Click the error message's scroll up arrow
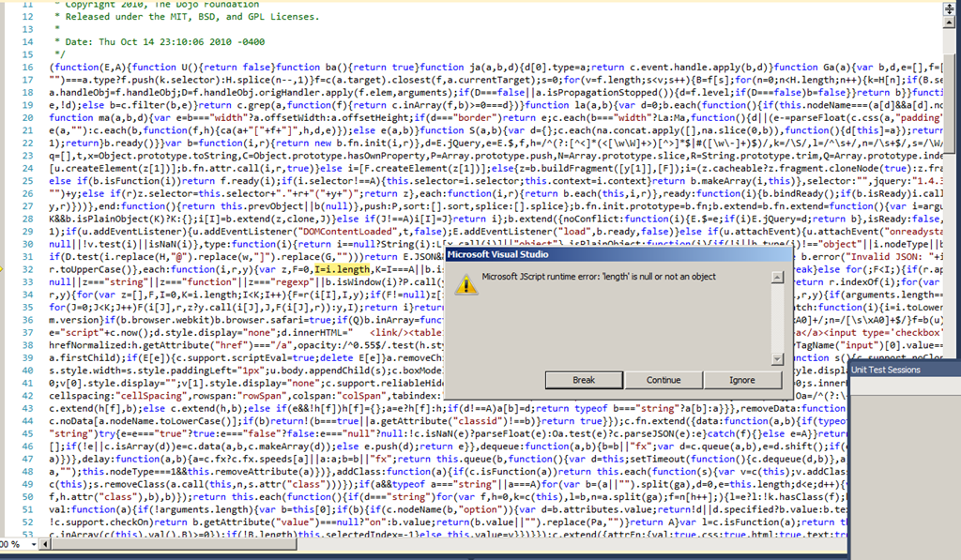The width and height of the screenshot is (961, 560). pyautogui.click(x=777, y=278)
